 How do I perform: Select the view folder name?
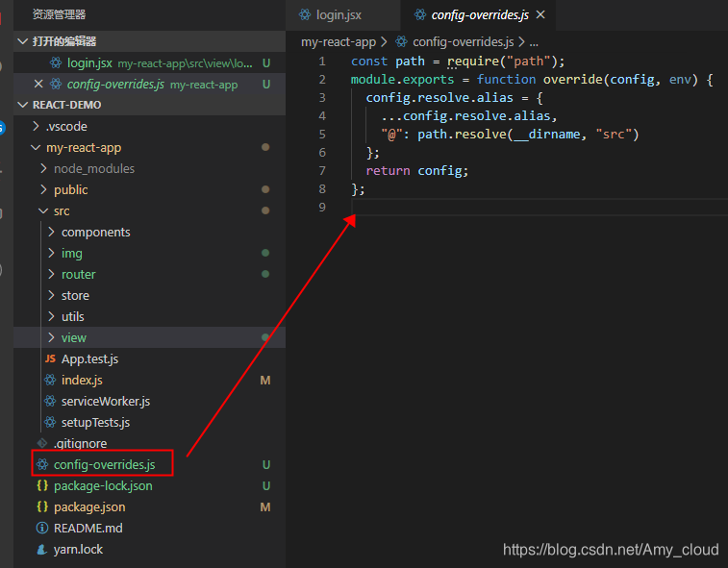74,338
